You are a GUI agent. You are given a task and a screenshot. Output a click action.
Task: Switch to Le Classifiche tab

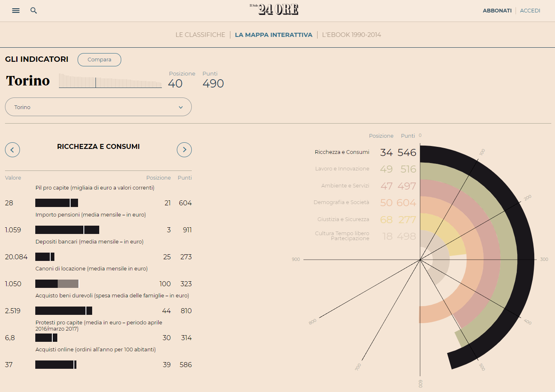point(200,35)
